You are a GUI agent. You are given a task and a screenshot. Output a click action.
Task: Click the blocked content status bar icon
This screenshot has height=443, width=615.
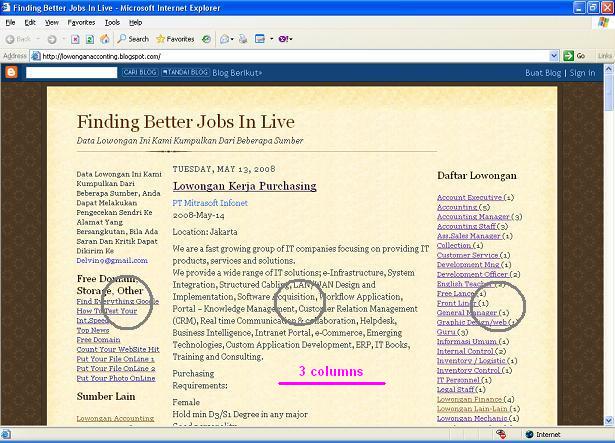(x=501, y=434)
